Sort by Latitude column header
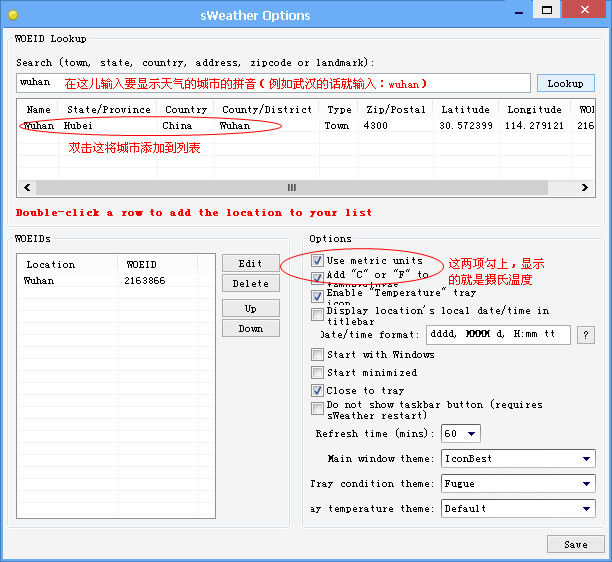The height and width of the screenshot is (562, 612). tap(466, 109)
